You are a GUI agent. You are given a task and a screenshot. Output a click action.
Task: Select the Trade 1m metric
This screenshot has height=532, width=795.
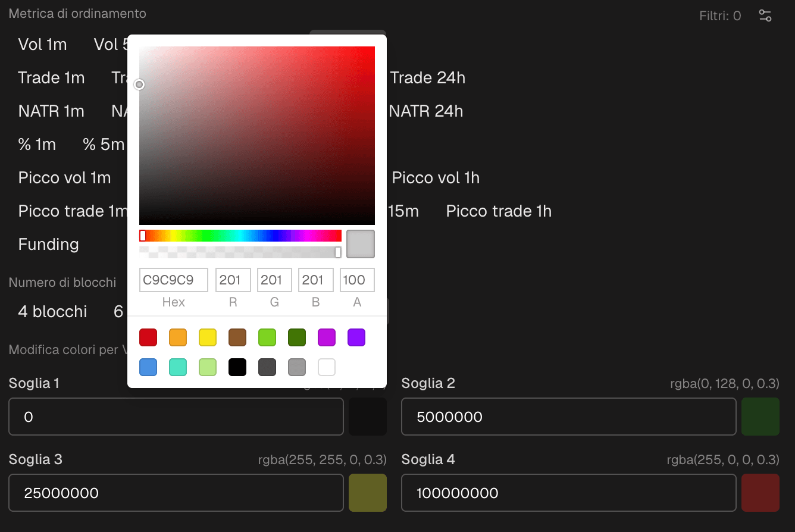pyautogui.click(x=51, y=78)
